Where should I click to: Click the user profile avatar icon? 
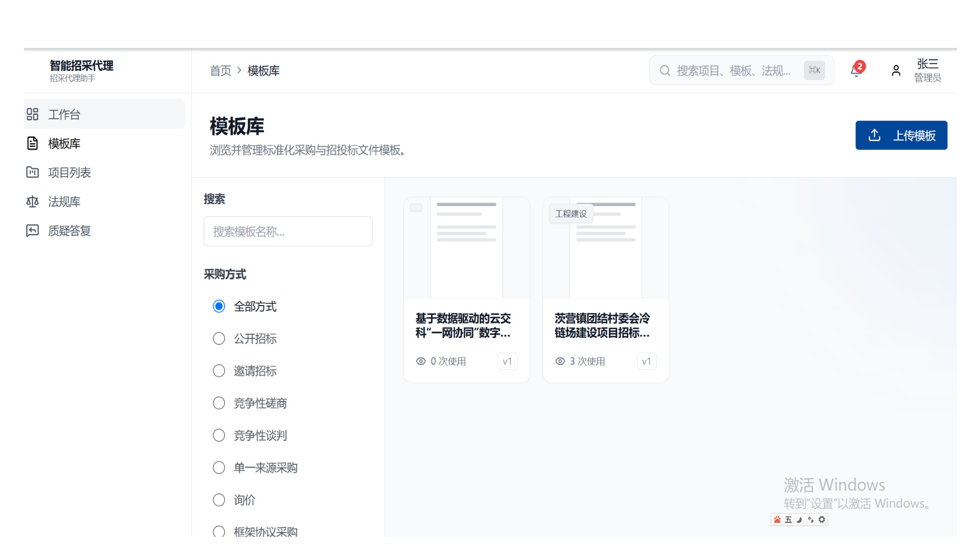point(896,70)
